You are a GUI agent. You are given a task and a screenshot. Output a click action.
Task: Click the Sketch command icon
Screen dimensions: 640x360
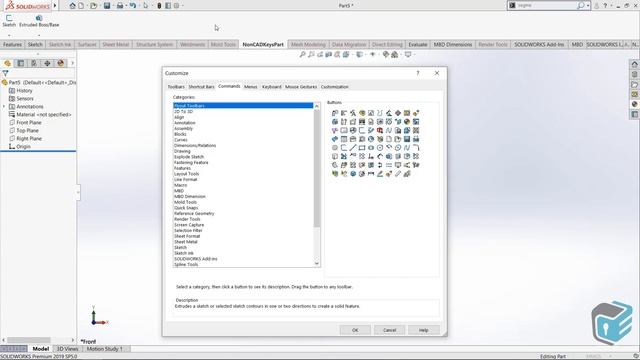click(9, 18)
